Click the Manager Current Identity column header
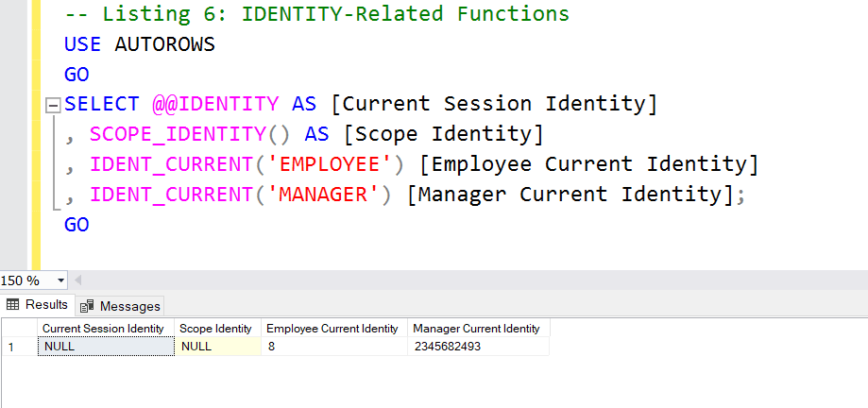The image size is (868, 408). click(x=477, y=329)
